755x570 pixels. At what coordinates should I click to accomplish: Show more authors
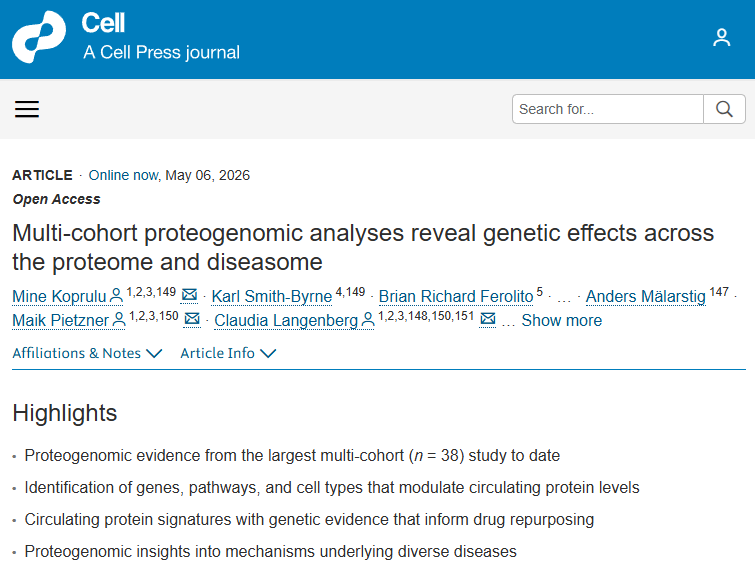[x=561, y=321]
